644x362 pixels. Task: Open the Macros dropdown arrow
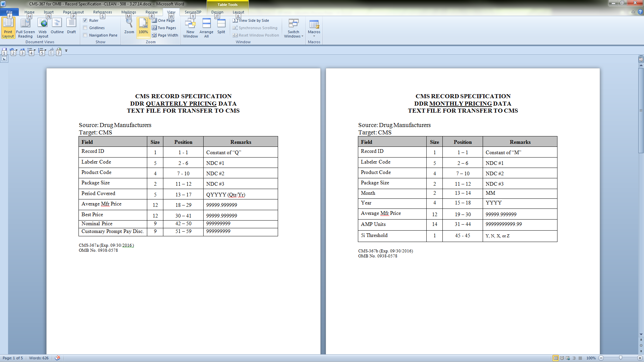(x=314, y=36)
